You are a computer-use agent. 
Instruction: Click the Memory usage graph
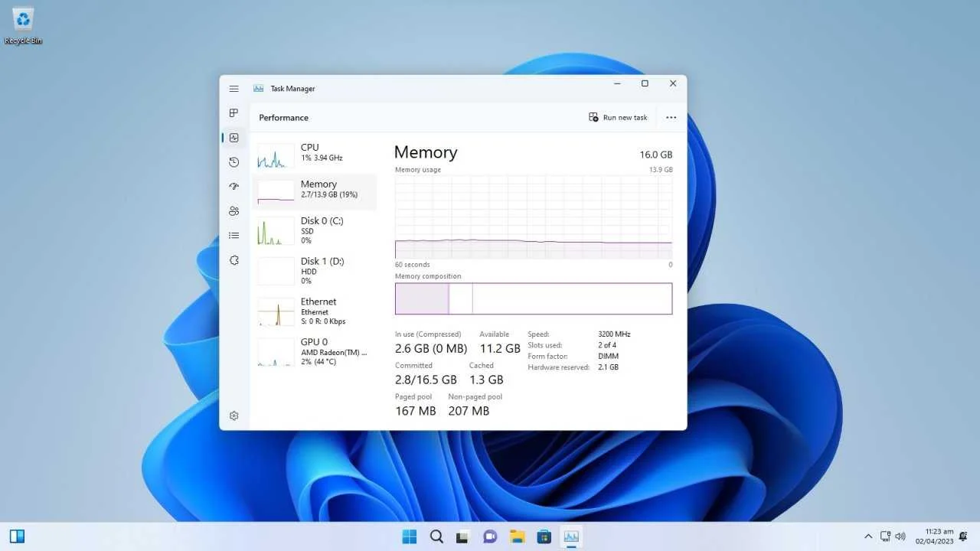click(534, 217)
